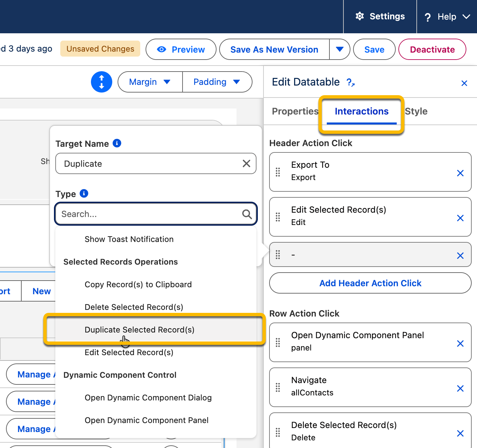Remove the Navigate allContacts row action
This screenshot has width=477, height=448.
click(460, 388)
